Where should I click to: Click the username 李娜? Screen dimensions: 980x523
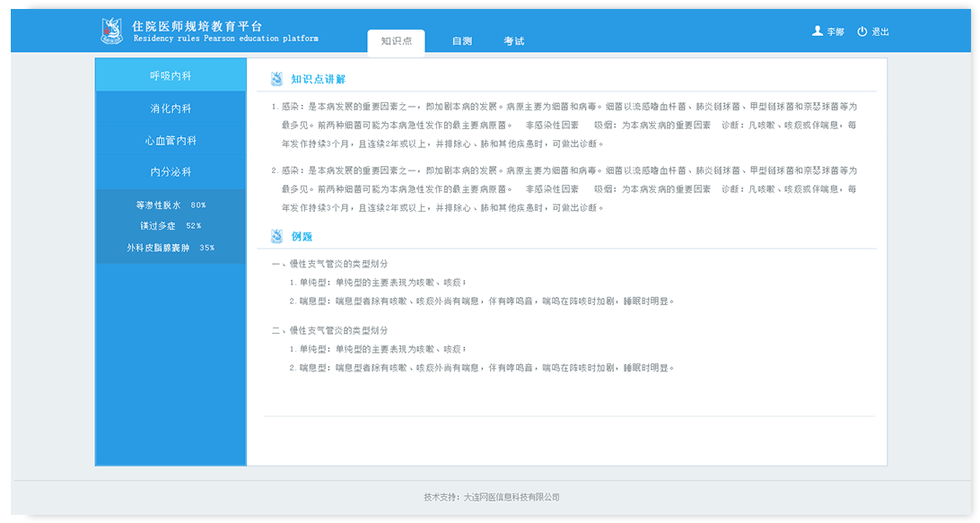[x=835, y=31]
